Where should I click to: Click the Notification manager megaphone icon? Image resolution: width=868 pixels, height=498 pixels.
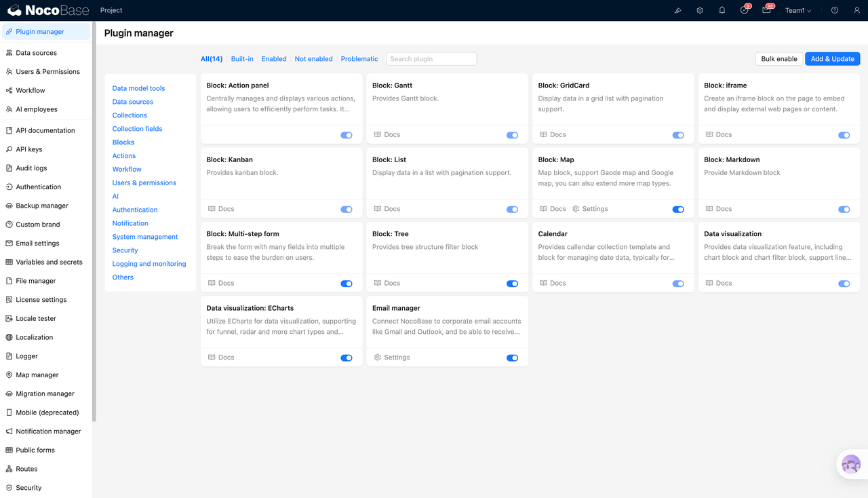point(9,431)
